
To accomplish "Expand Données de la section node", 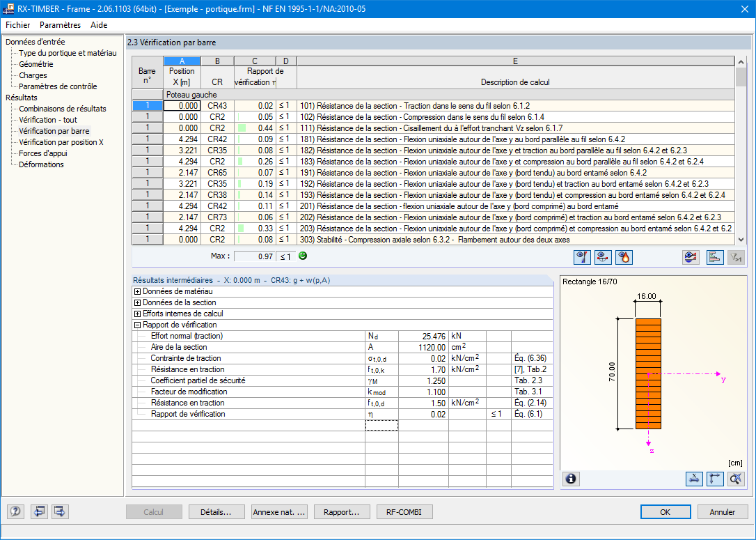I will coord(137,302).
